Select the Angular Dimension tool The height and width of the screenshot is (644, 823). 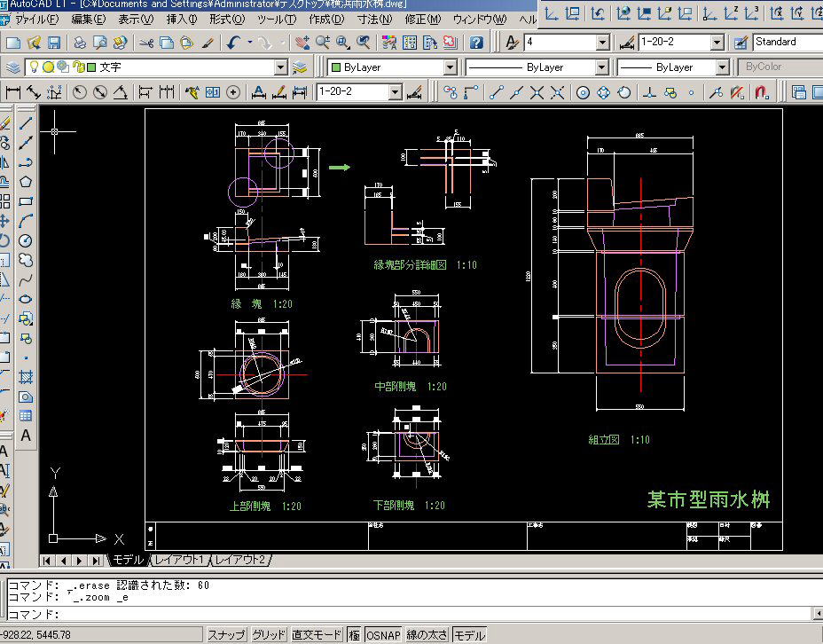pyautogui.click(x=121, y=92)
